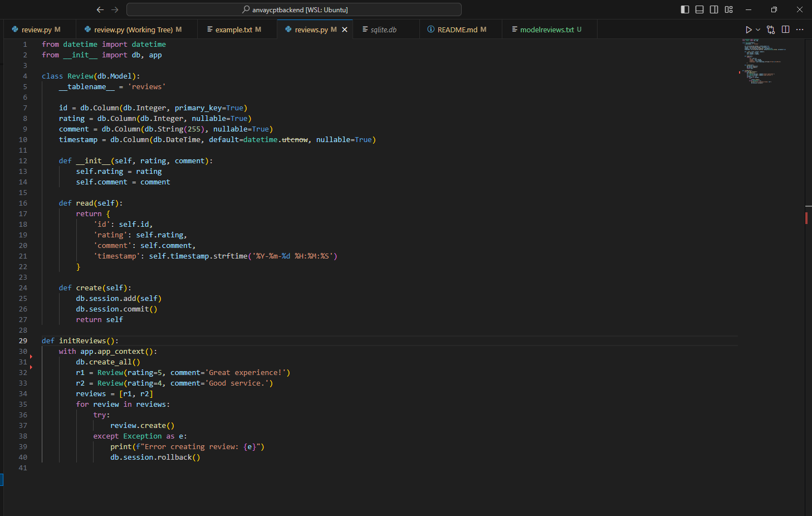The image size is (812, 516).
Task: Click line number 4 in the gutter
Action: pyautogui.click(x=25, y=76)
